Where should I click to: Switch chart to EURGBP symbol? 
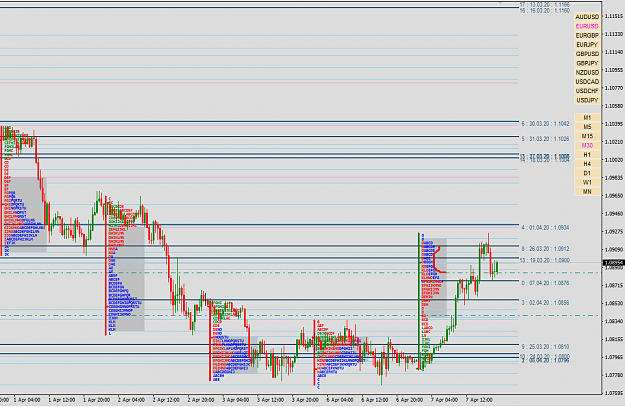(587, 35)
